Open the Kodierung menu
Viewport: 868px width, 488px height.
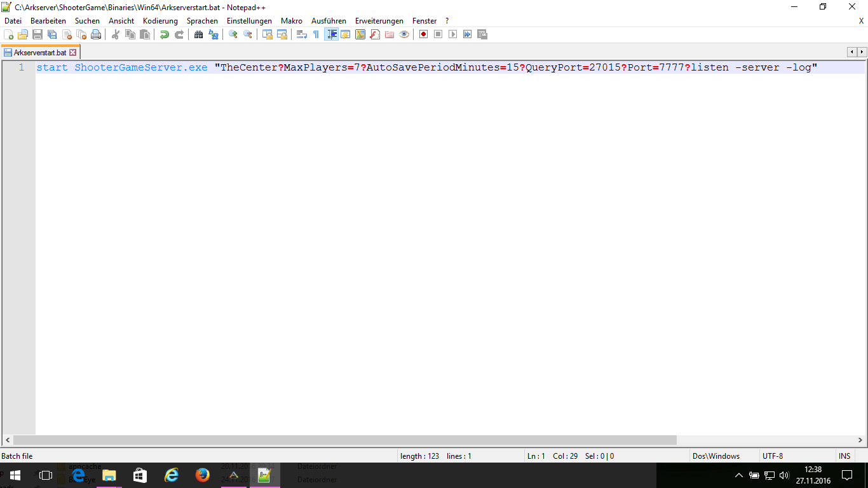[160, 21]
